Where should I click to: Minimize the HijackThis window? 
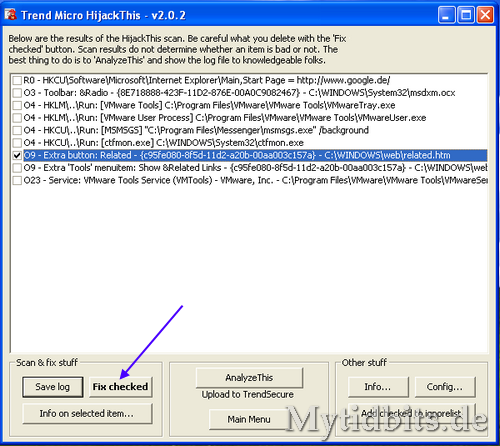(x=446, y=15)
